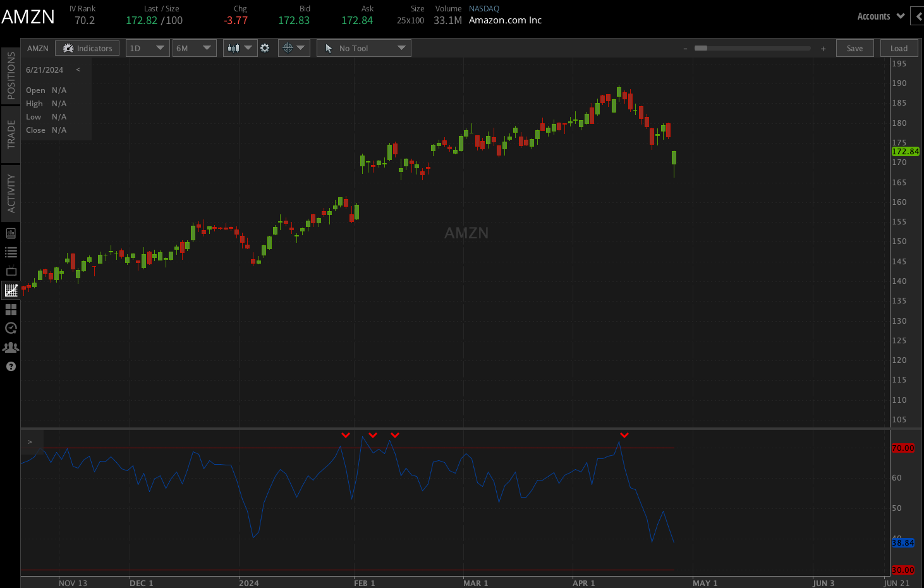This screenshot has height=588, width=924.
Task: Click the 38.84 RSI value tag
Action: click(903, 542)
